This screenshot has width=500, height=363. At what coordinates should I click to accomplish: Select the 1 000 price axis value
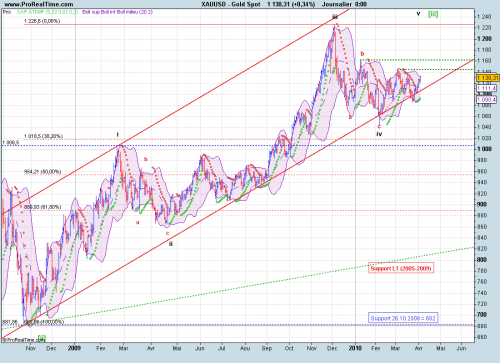[484, 149]
